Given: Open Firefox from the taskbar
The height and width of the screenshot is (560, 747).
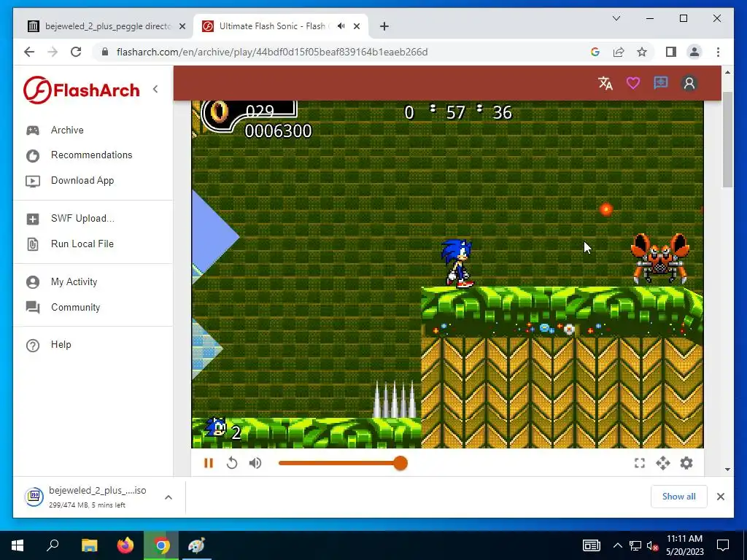Looking at the screenshot, I should click(x=125, y=545).
